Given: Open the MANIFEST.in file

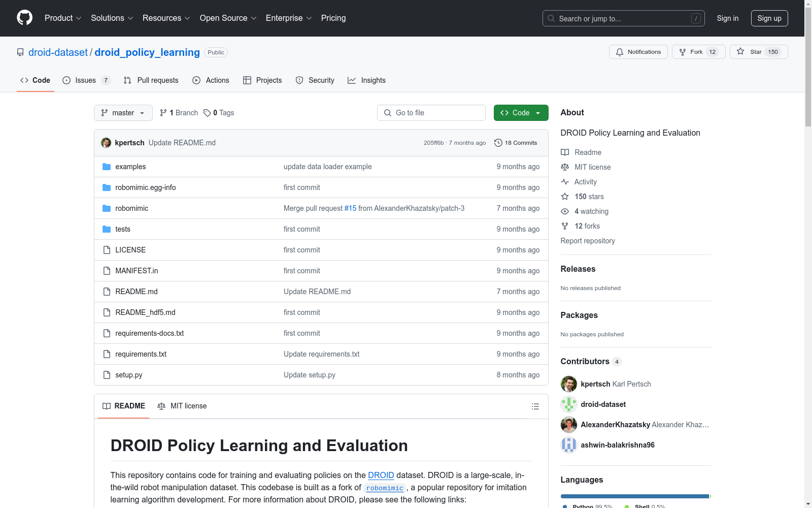Looking at the screenshot, I should pyautogui.click(x=137, y=271).
